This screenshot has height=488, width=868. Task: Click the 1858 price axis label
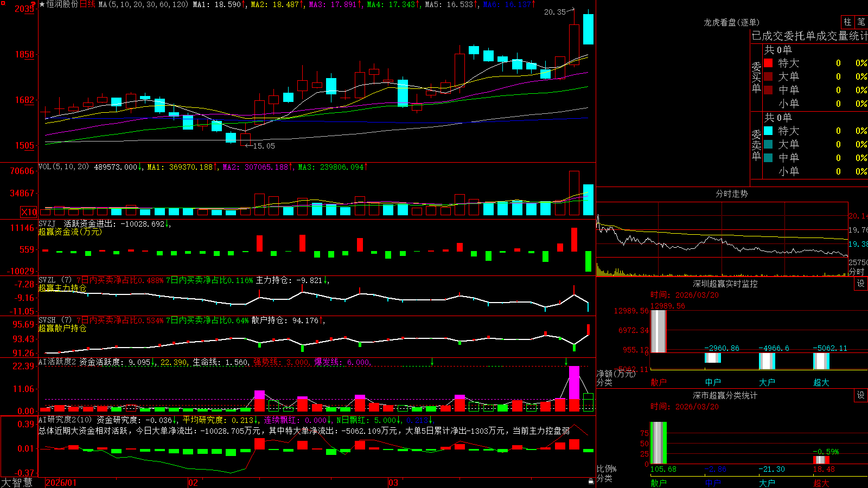click(x=25, y=54)
